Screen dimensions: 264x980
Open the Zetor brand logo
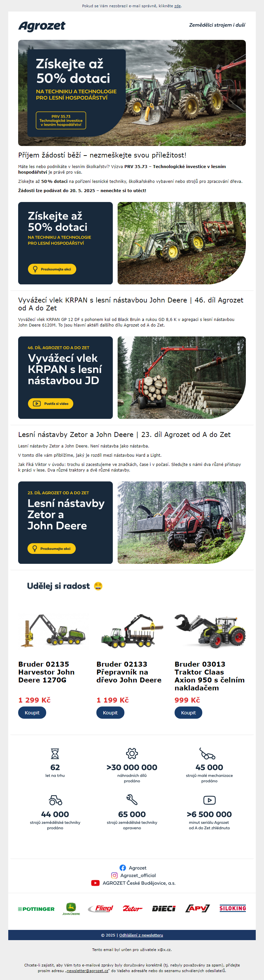133,908
